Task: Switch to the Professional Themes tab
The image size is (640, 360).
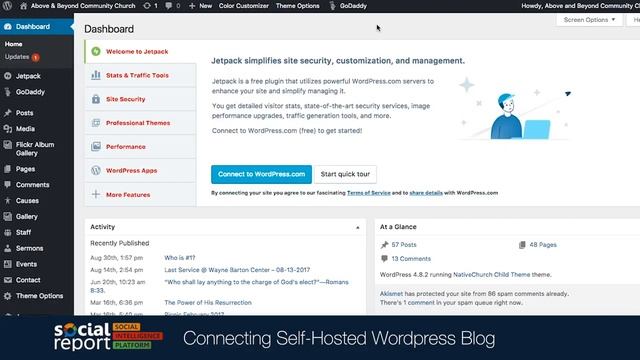Action: click(x=140, y=123)
